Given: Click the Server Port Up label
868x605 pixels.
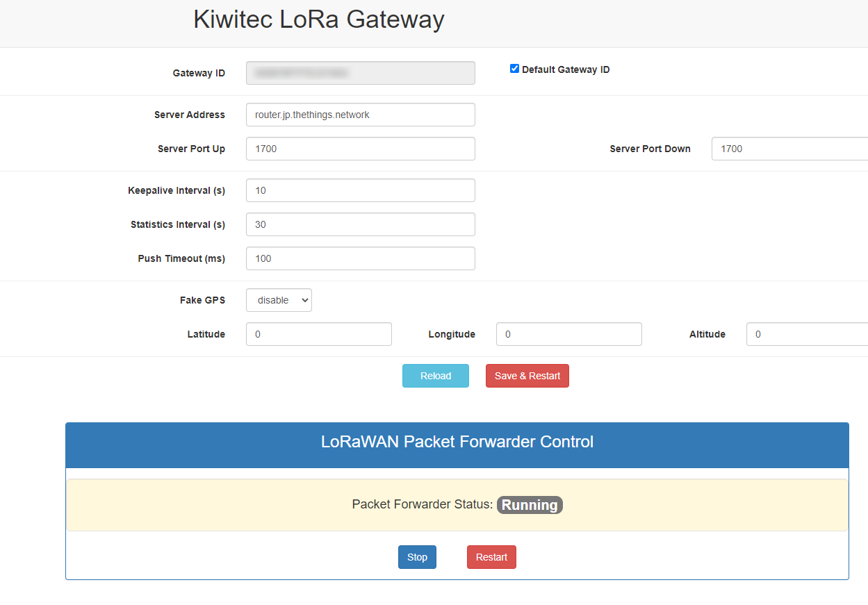Looking at the screenshot, I should (191, 149).
